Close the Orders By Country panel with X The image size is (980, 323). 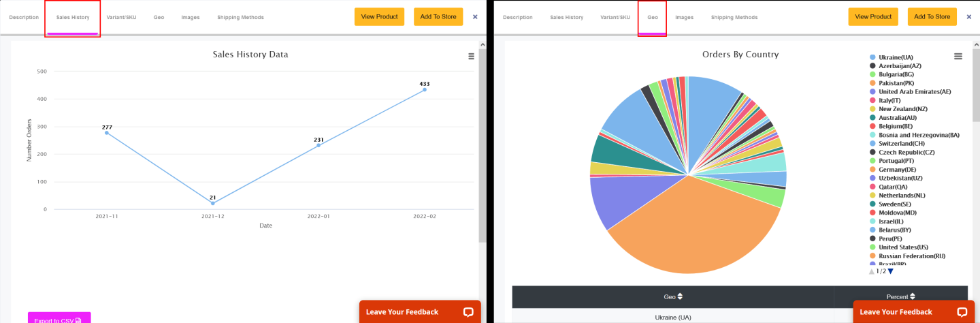click(x=969, y=16)
